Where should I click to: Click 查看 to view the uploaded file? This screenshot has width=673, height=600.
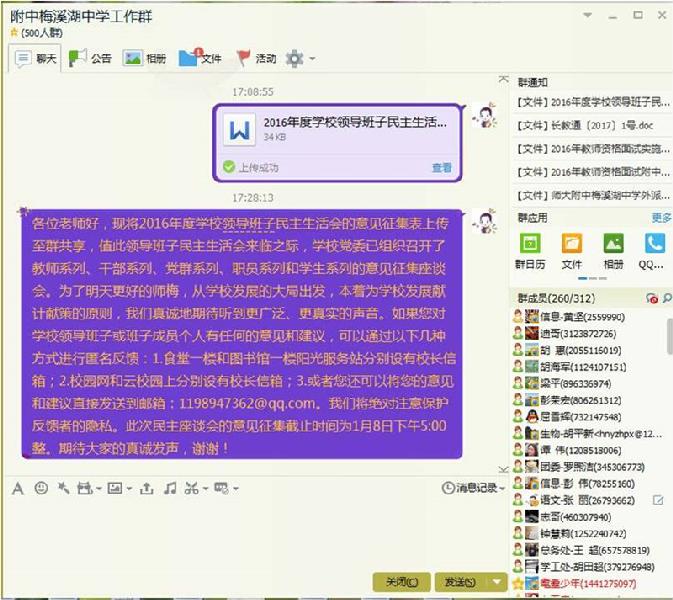441,168
